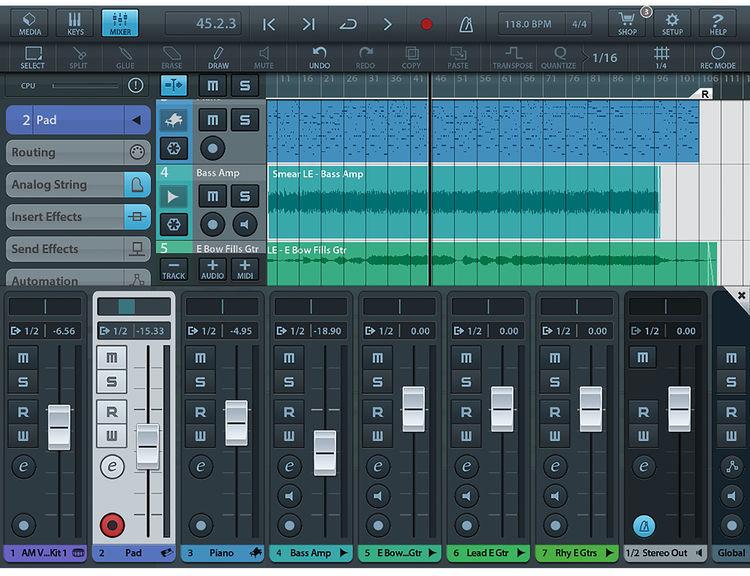Select the Mute tool

coord(264,58)
